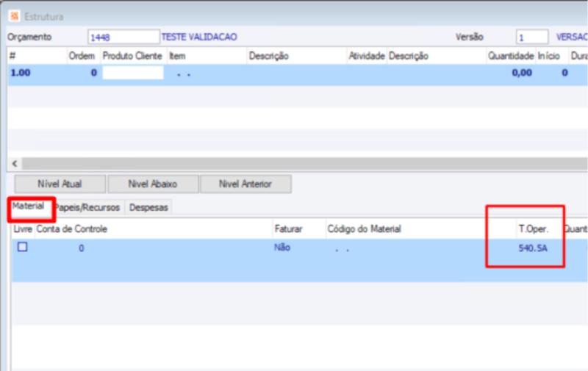
Task: Click the Livre column header
Action: tap(23, 229)
